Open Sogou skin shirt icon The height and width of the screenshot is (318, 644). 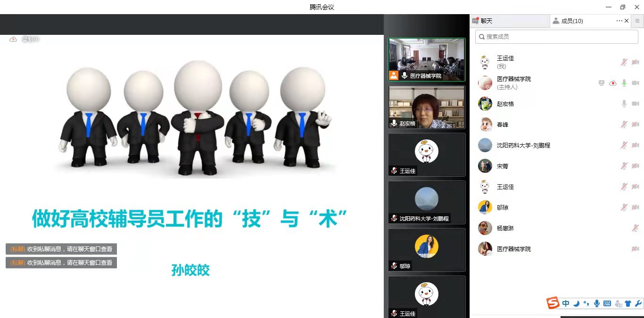point(628,303)
